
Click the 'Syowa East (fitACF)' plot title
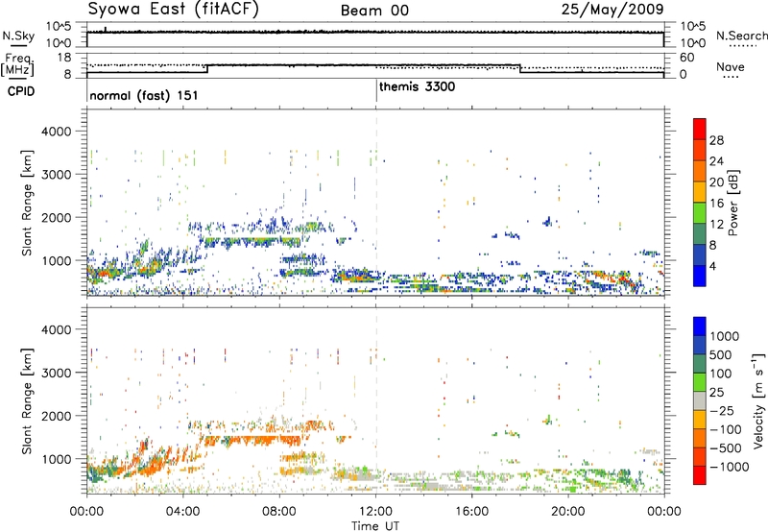[173, 10]
